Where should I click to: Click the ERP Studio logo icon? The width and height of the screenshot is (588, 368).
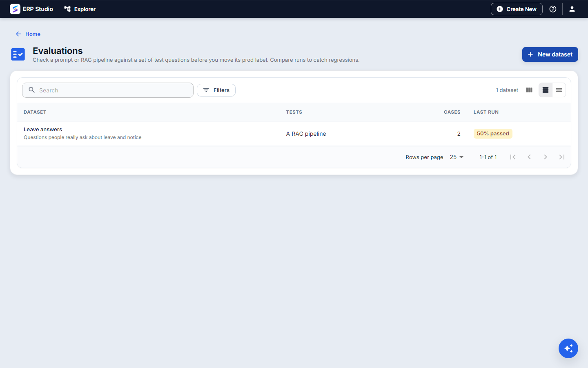coord(15,9)
